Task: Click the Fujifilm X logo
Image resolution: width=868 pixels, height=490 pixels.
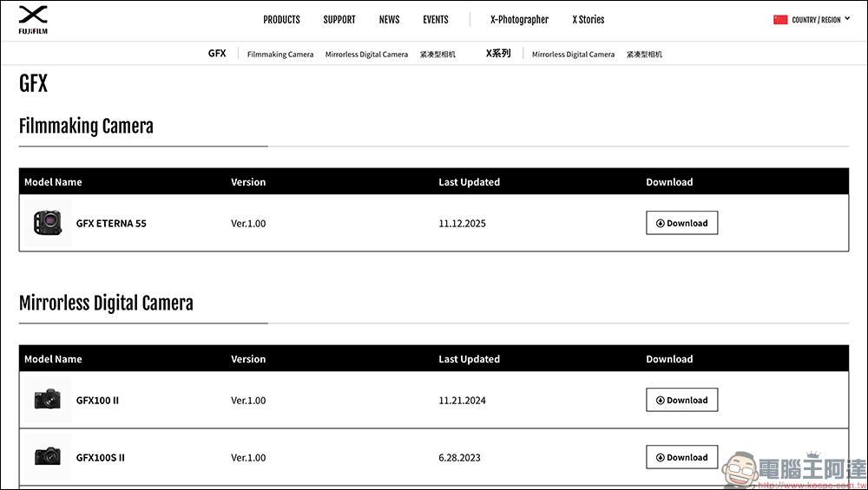Action: 33,18
